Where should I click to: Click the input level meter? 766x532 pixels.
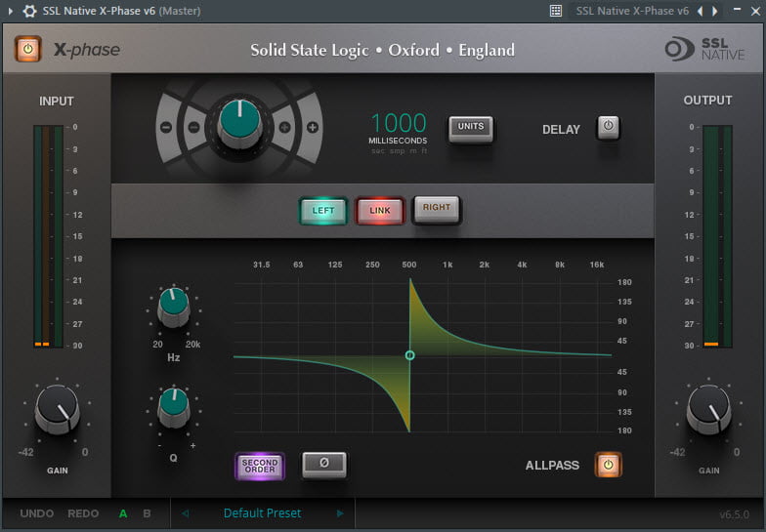(49, 236)
